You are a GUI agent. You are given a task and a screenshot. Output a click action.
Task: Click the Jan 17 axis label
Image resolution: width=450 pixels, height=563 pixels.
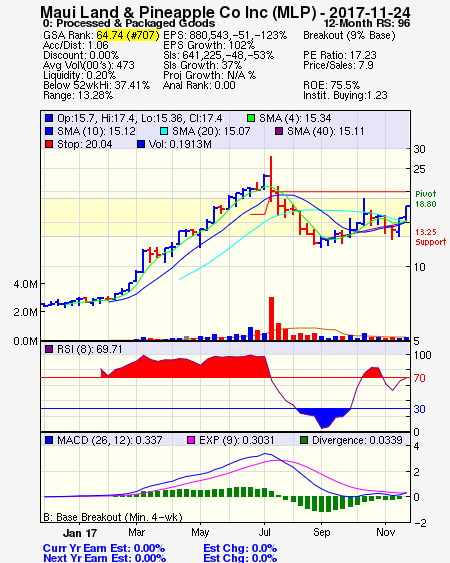80,533
